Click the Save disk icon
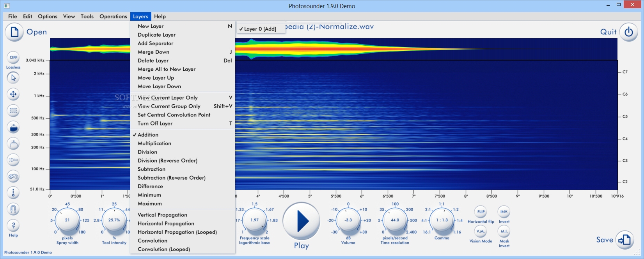The image size is (644, 259). coord(625,240)
